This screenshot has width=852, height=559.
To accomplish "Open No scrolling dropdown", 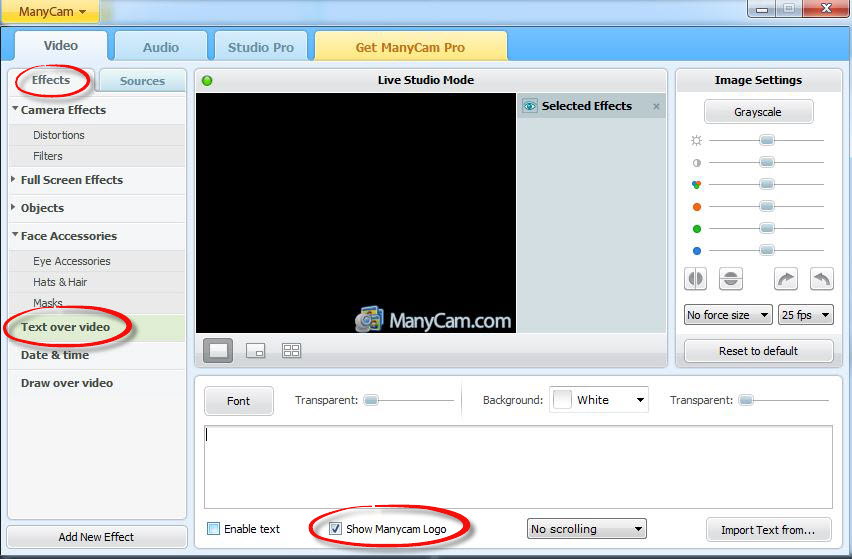I will pos(587,529).
